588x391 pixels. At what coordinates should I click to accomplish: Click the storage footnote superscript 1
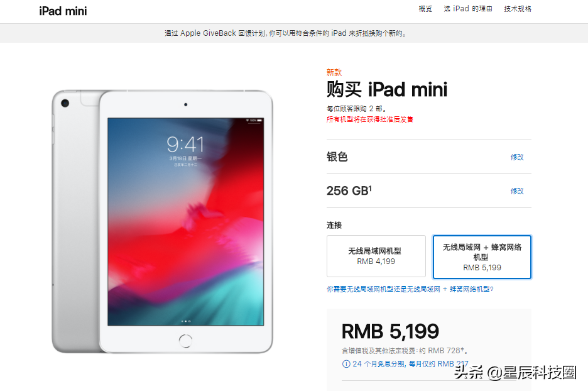pos(370,188)
